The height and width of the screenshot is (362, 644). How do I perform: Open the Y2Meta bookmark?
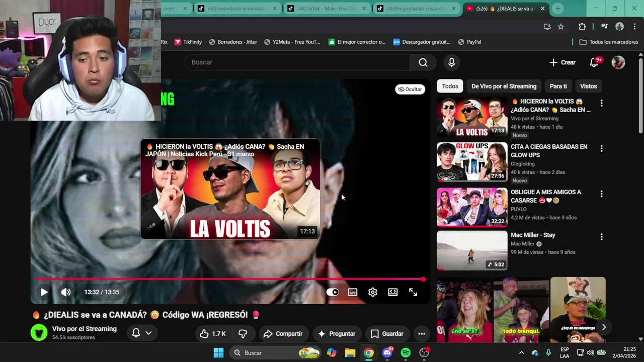click(292, 42)
